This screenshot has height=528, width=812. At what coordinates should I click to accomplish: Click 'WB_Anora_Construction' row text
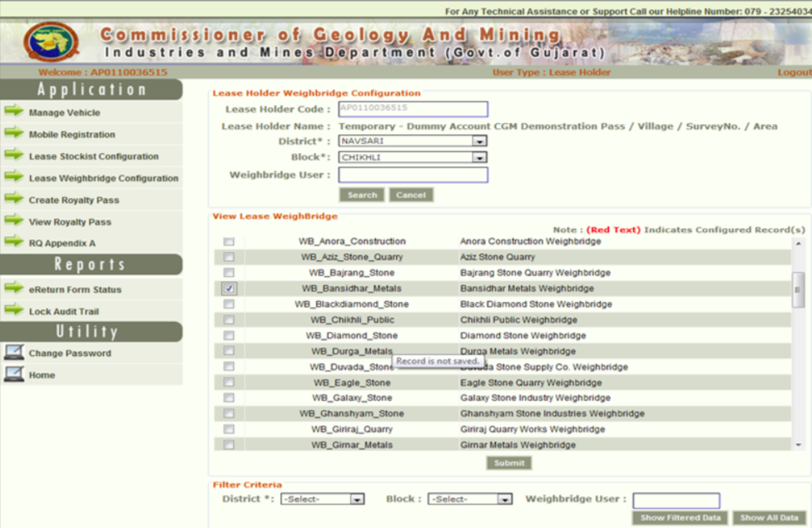pyautogui.click(x=352, y=241)
